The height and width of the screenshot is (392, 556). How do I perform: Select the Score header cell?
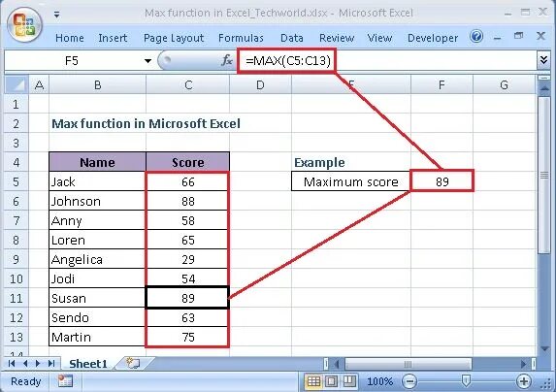pos(188,162)
